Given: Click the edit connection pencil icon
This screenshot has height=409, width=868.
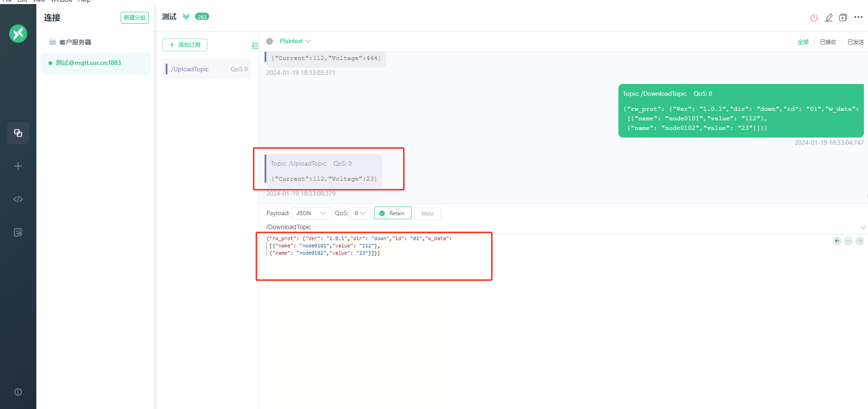Looking at the screenshot, I should tap(829, 18).
